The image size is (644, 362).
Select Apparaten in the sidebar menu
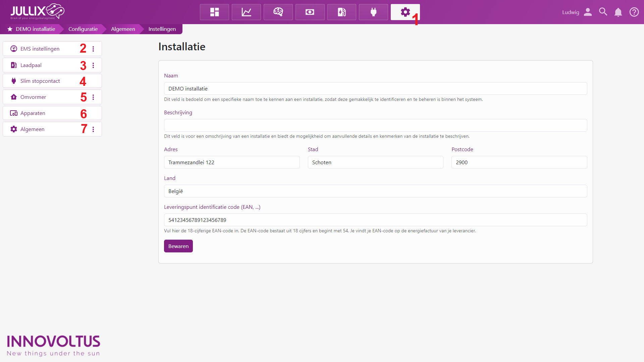pyautogui.click(x=33, y=113)
